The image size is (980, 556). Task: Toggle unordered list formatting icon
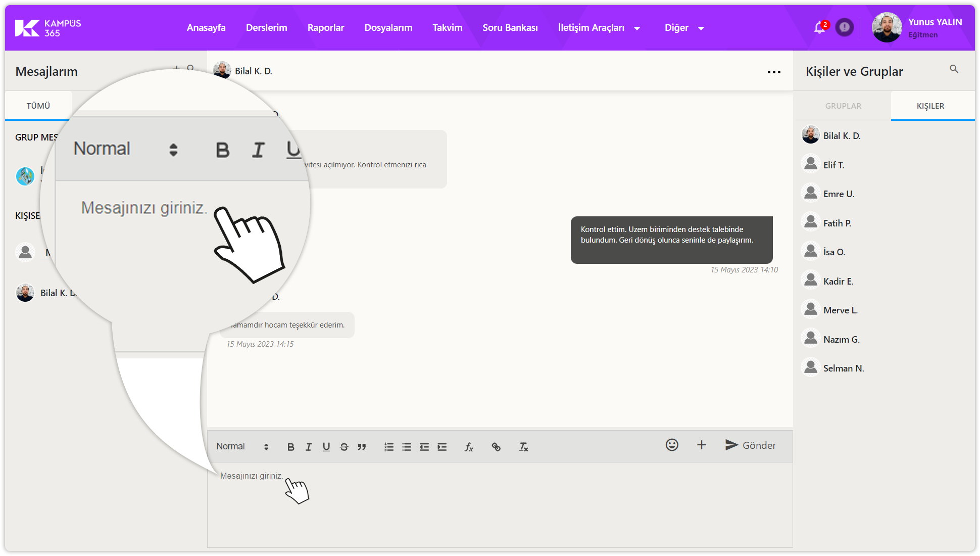pos(407,446)
